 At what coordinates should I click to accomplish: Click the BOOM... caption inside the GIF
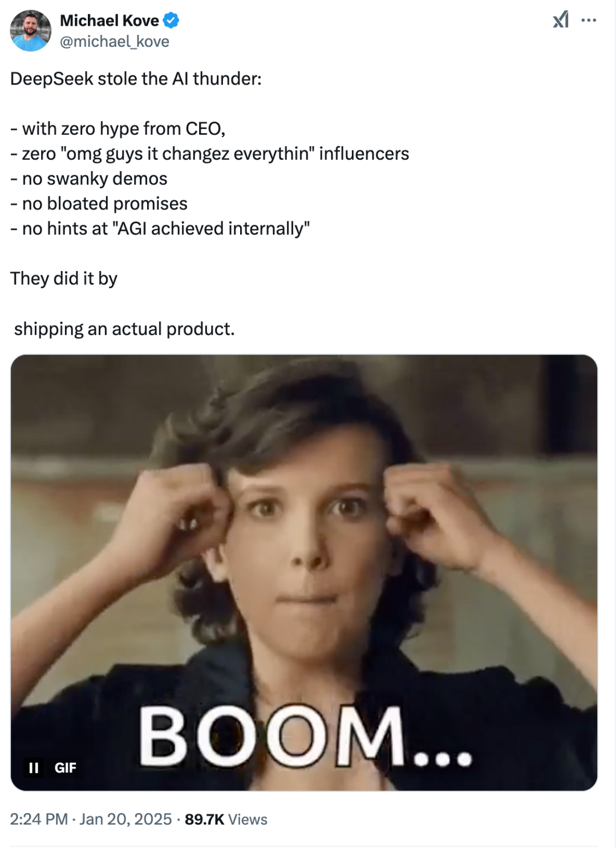point(305,737)
